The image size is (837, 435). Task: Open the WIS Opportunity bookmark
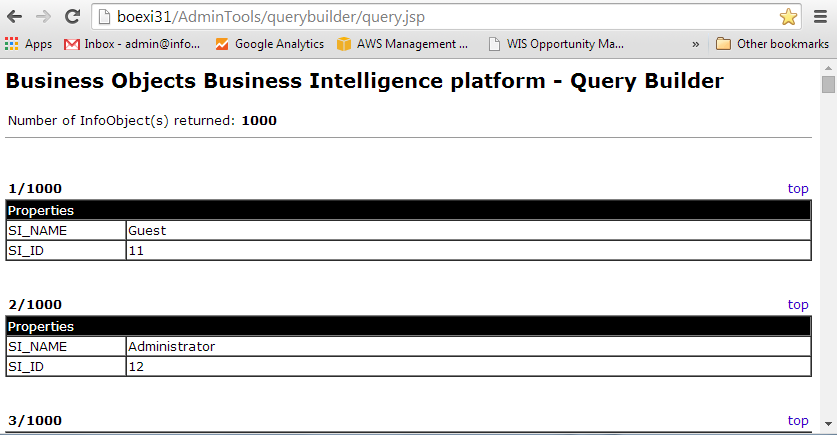coord(556,44)
